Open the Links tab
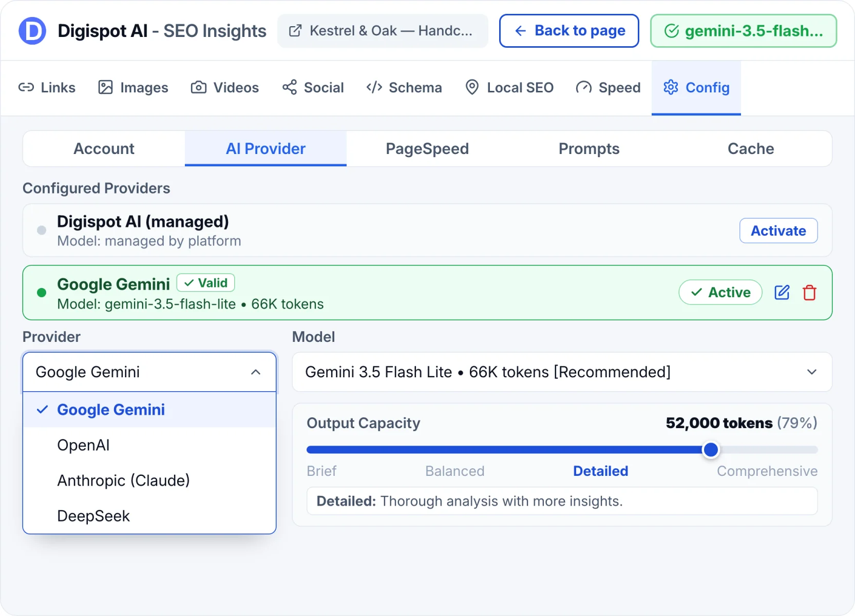The width and height of the screenshot is (855, 616). [47, 88]
